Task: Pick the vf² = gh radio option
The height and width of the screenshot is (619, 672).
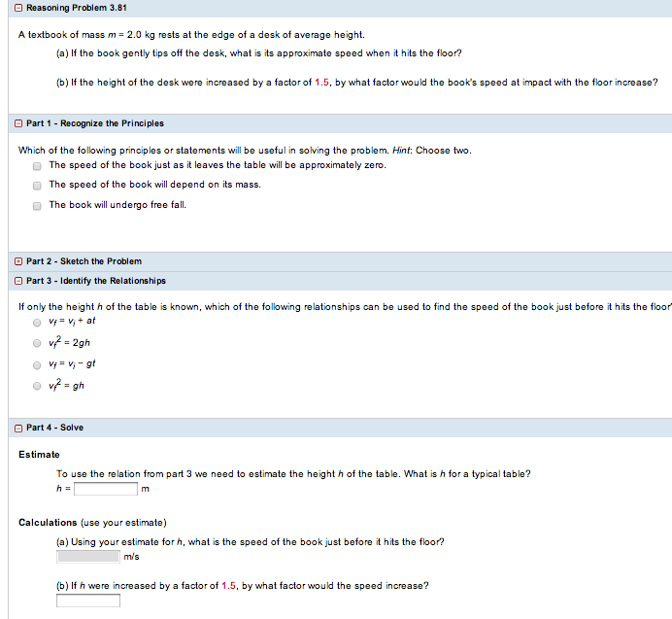Action: (37, 386)
